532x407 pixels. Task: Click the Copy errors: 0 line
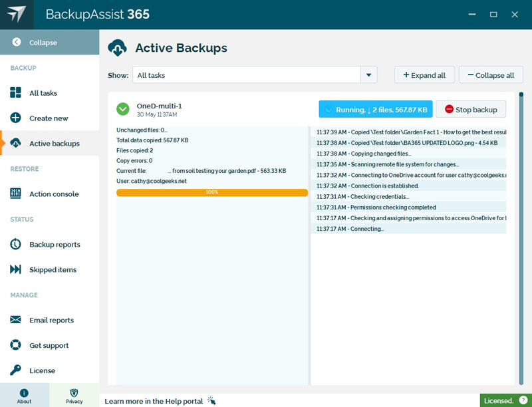coord(134,160)
